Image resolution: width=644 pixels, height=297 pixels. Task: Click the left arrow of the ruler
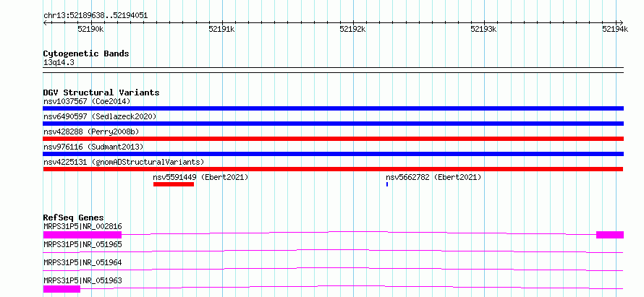pyautogui.click(x=45, y=22)
